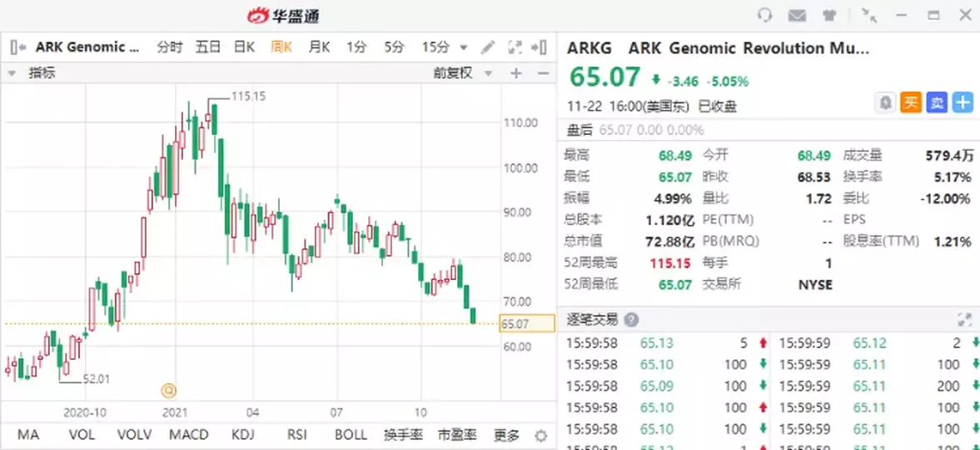Enable the VOL indicator
The width and height of the screenshot is (980, 450).
(x=82, y=435)
